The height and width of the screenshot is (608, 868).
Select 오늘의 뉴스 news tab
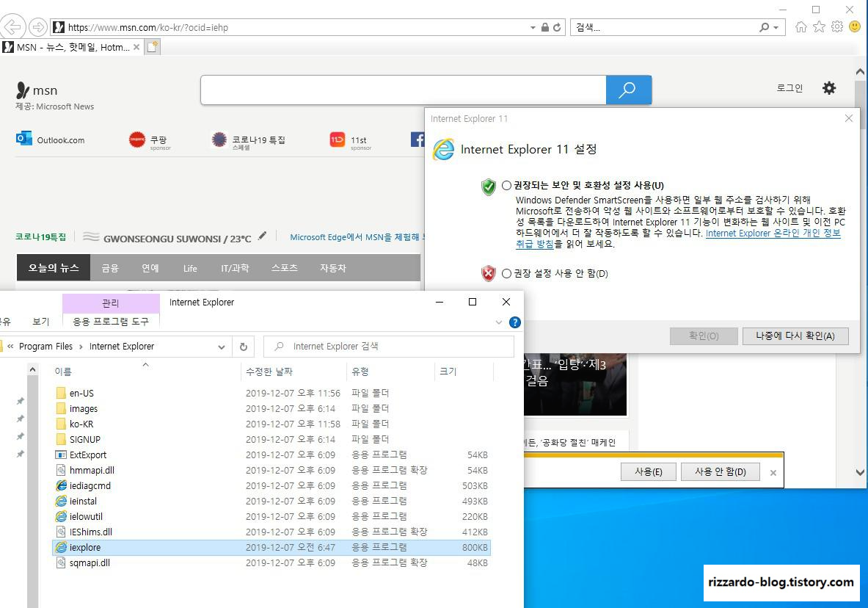point(54,268)
